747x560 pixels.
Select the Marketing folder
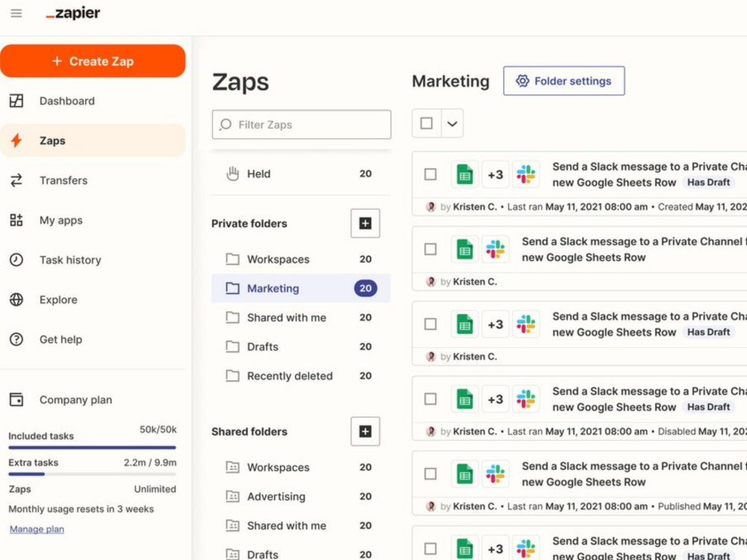tap(300, 288)
